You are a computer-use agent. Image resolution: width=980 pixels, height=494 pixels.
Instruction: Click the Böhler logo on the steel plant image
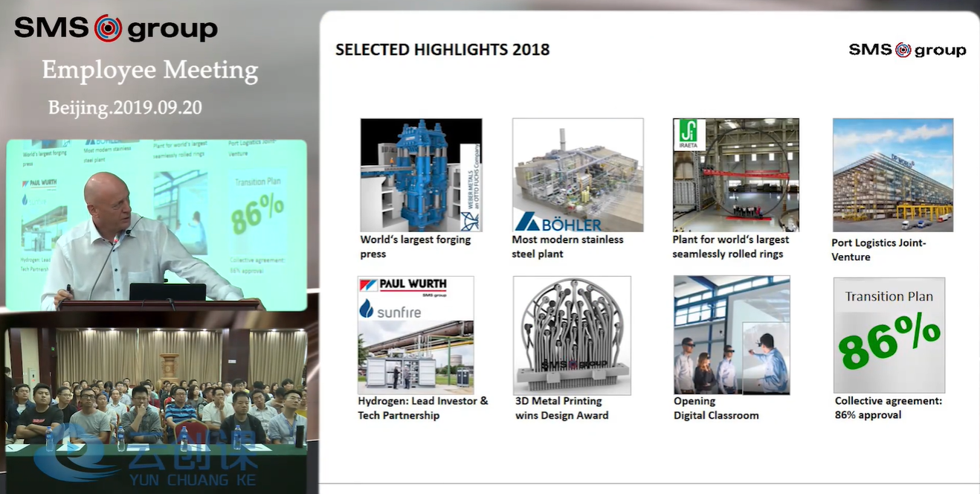click(558, 221)
